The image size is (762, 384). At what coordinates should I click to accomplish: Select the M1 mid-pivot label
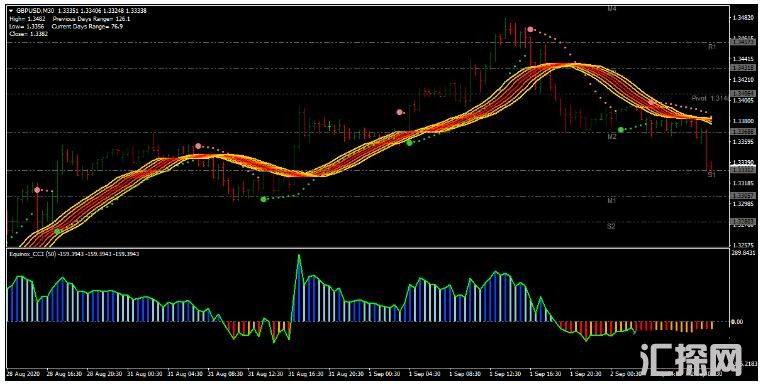(x=612, y=200)
